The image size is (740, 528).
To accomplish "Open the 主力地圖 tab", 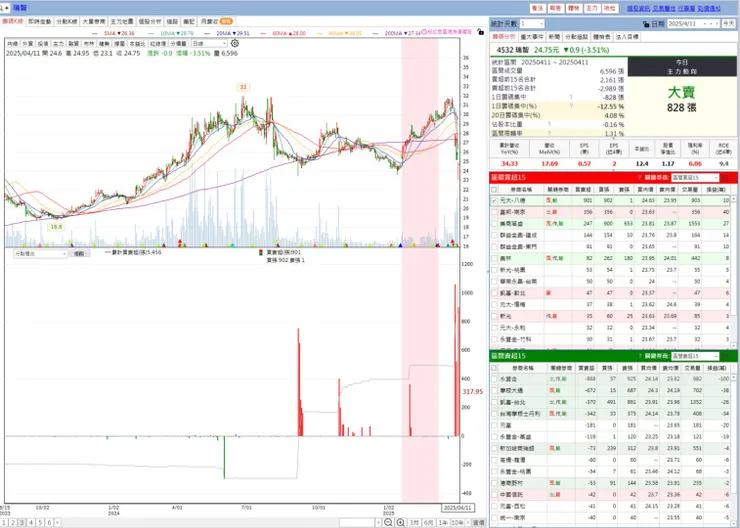I will [122, 22].
